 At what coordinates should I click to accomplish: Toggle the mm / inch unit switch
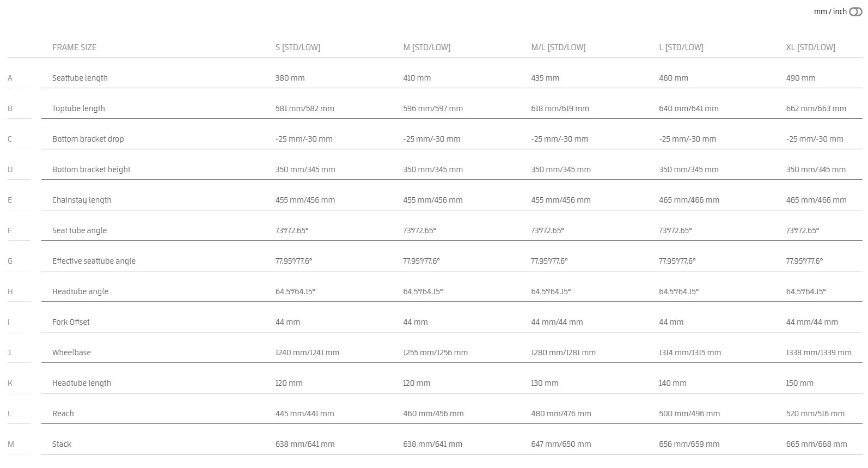coord(855,11)
